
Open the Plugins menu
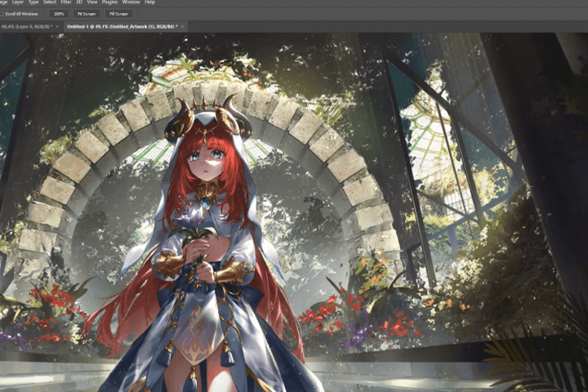(109, 2)
